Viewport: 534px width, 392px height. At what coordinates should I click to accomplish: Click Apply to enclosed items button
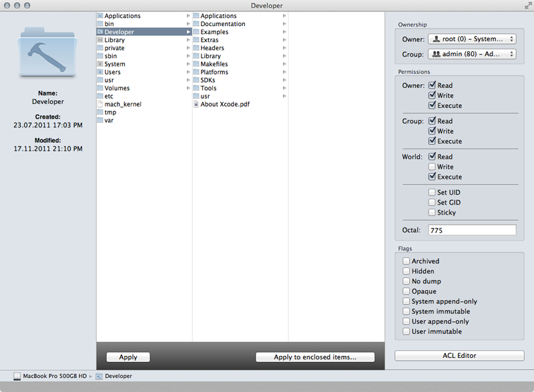coord(315,357)
